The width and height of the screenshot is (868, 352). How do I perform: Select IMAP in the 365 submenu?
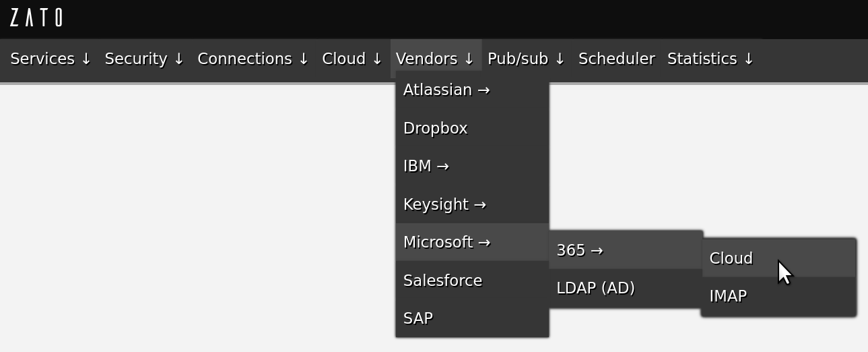pyautogui.click(x=728, y=296)
